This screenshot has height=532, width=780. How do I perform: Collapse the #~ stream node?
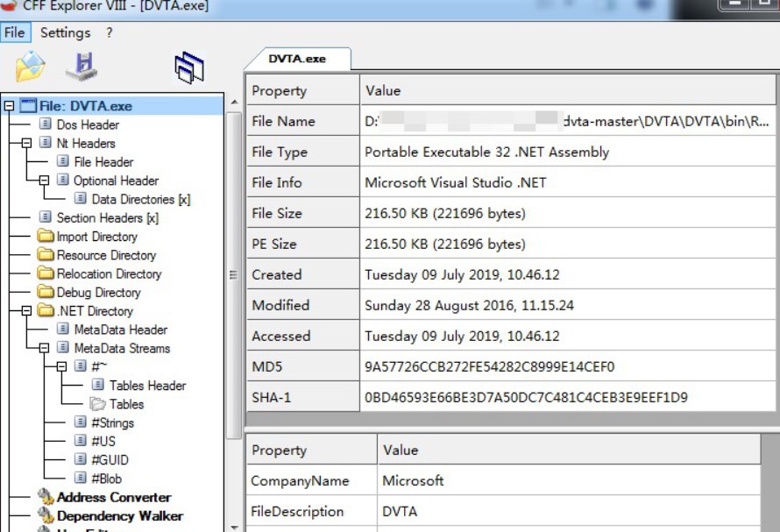(61, 366)
